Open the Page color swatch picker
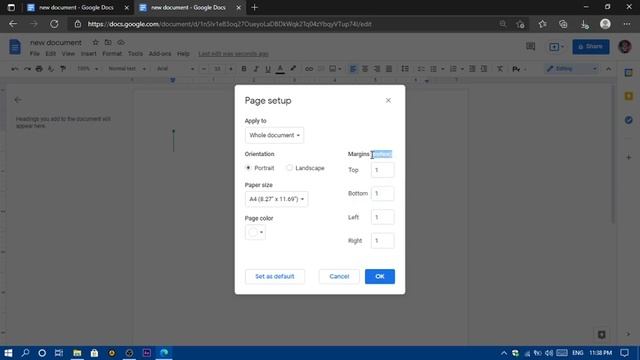The height and width of the screenshot is (360, 640). 256,232
